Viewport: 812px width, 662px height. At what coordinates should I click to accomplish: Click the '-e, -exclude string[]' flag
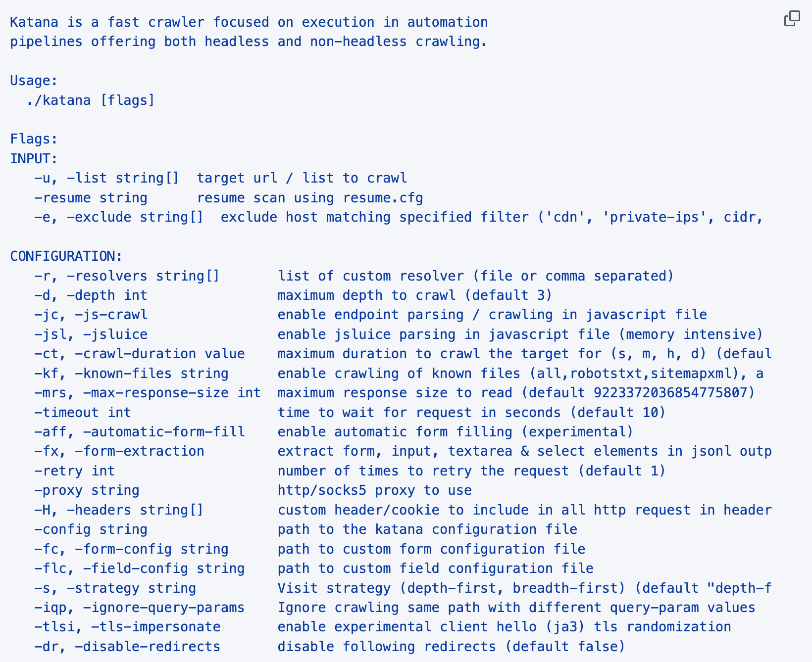tap(118, 217)
